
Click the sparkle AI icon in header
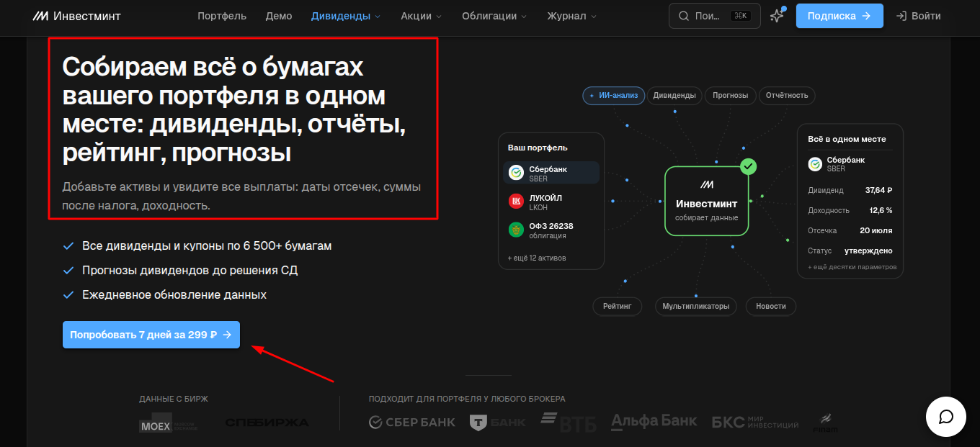pos(777,16)
